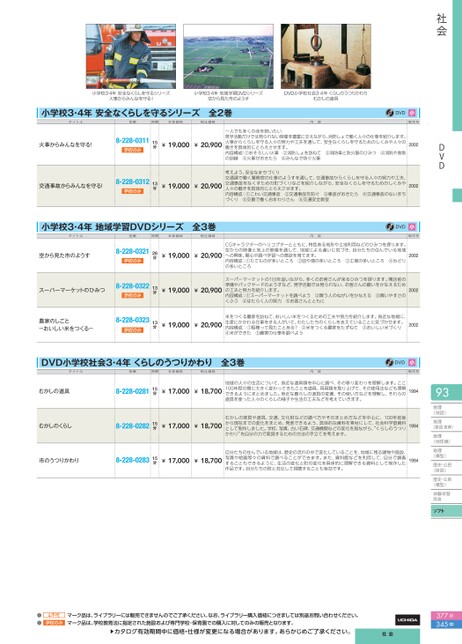This screenshot has width=462, height=644.
Task: Open the old kitchen stove photo thumbnail
Action: (x=326, y=56)
